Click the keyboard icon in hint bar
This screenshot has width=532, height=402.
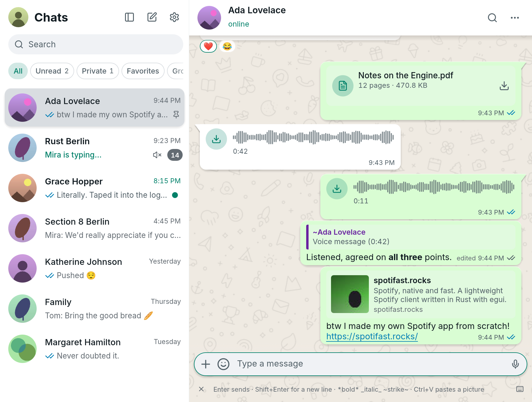(x=520, y=389)
